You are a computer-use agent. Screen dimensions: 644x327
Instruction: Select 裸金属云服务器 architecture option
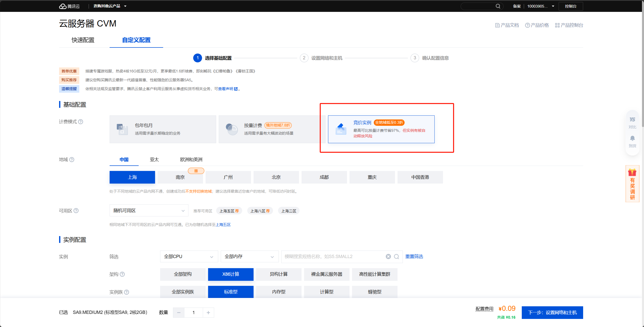[327, 274]
